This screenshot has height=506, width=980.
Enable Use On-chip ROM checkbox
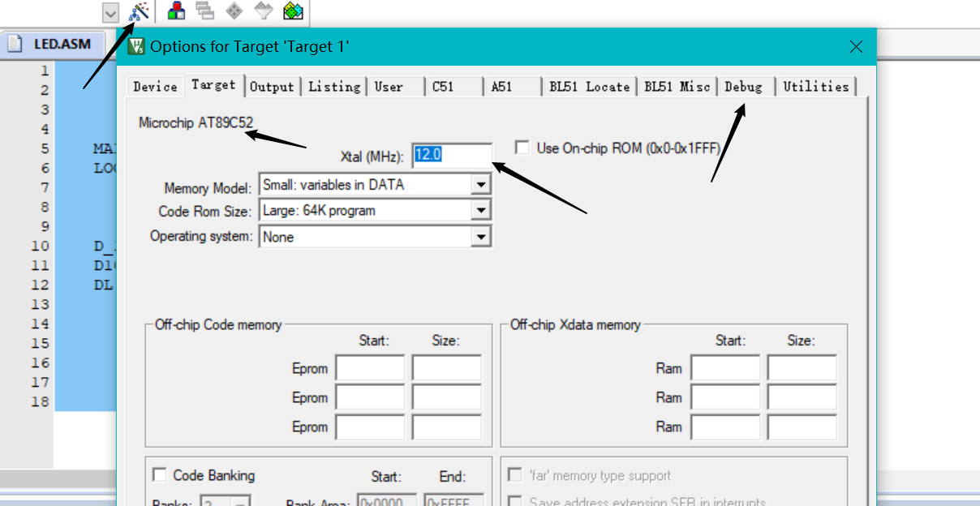[x=522, y=148]
